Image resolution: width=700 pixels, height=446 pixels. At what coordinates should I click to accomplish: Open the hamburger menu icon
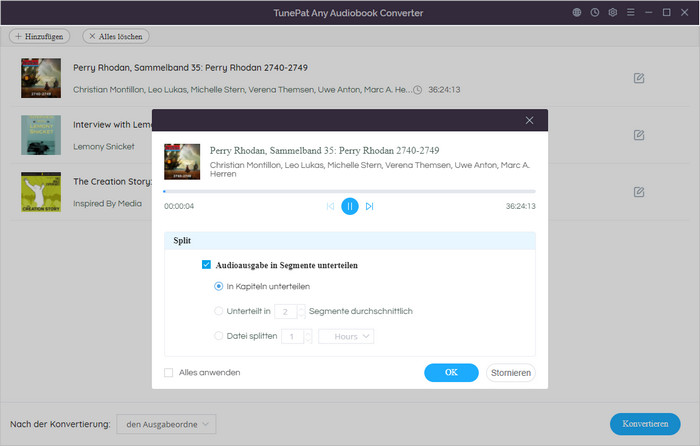pos(630,13)
